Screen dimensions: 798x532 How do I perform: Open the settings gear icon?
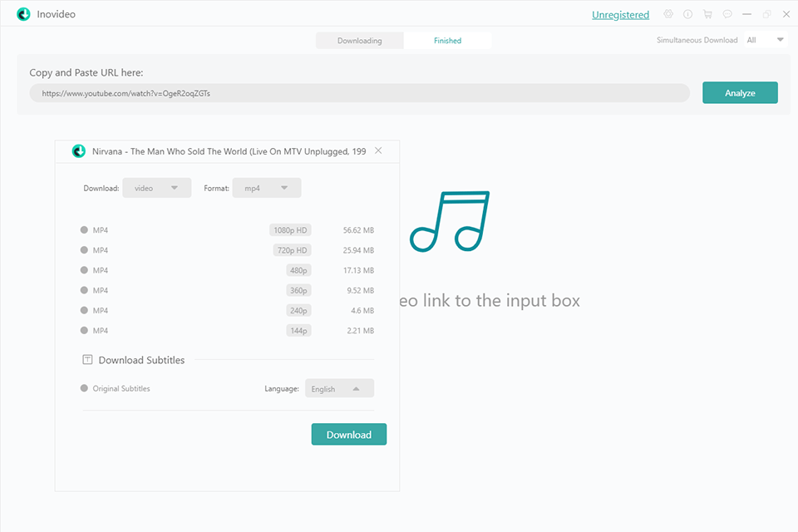668,14
